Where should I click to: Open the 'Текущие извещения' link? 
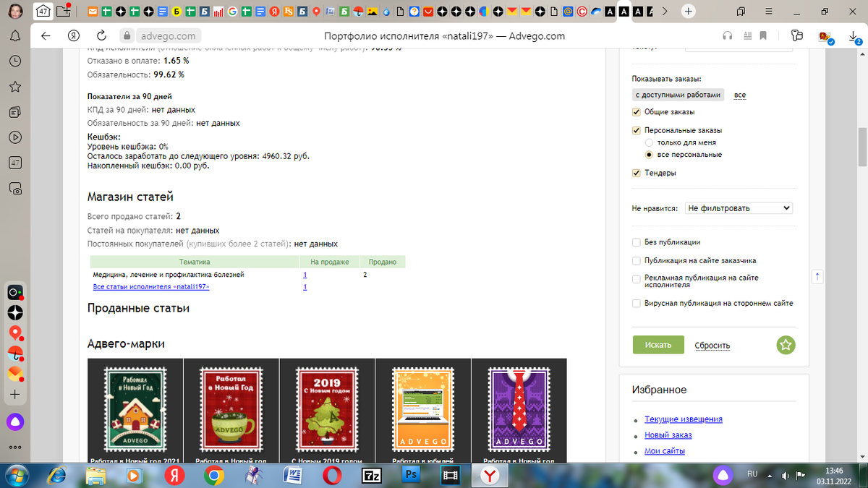[x=684, y=419]
